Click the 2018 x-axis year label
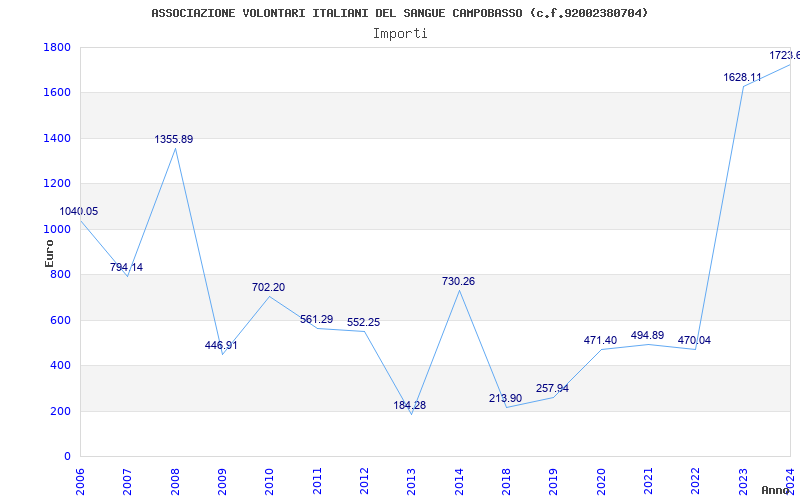Image resolution: width=800 pixels, height=500 pixels. [x=506, y=481]
